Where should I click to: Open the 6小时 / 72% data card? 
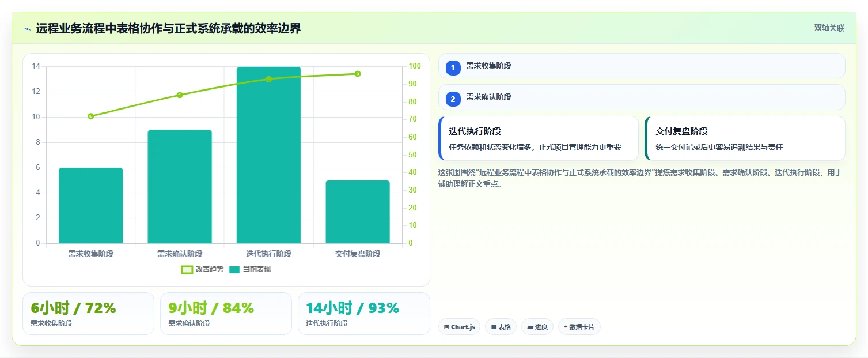click(88, 314)
